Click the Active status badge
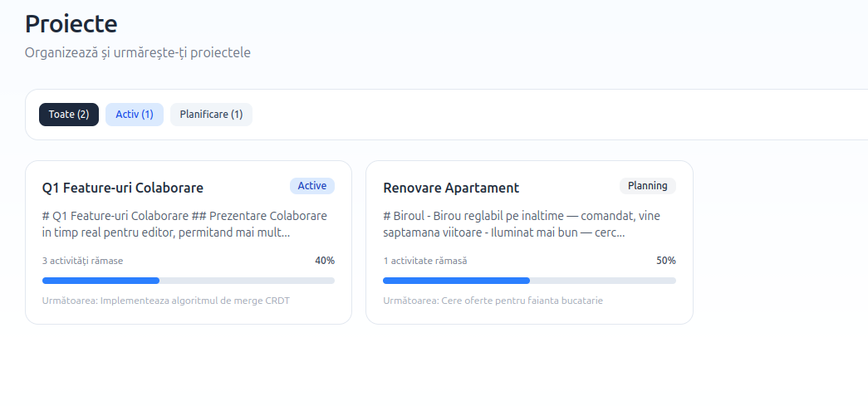Screen dimensions: 868x406 [312, 186]
